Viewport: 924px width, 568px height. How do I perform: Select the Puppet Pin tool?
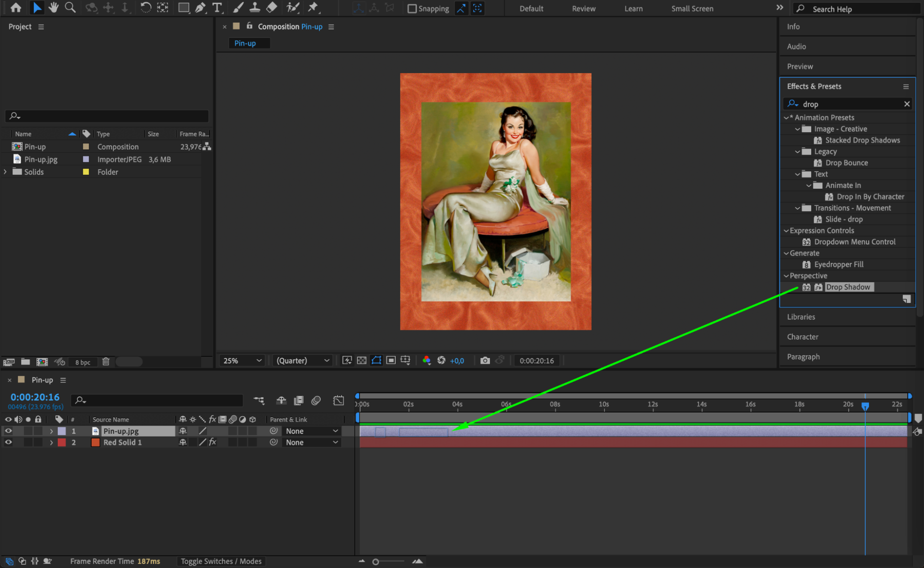point(313,7)
